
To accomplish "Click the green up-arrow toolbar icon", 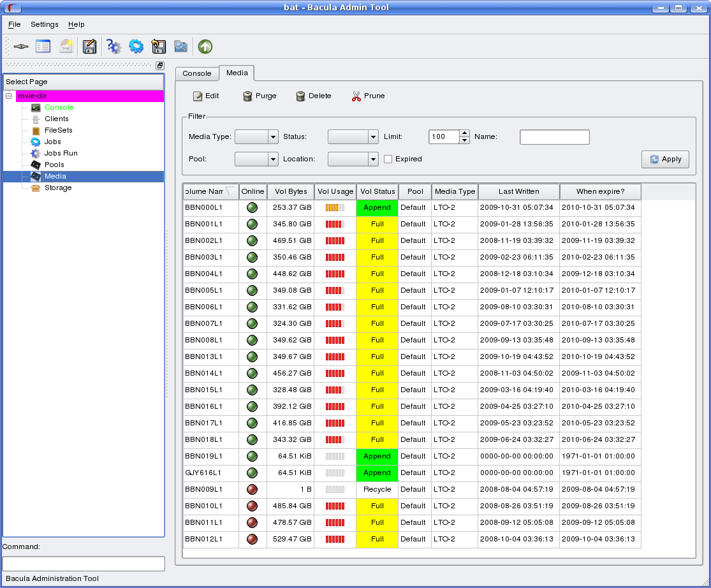I will tap(205, 46).
